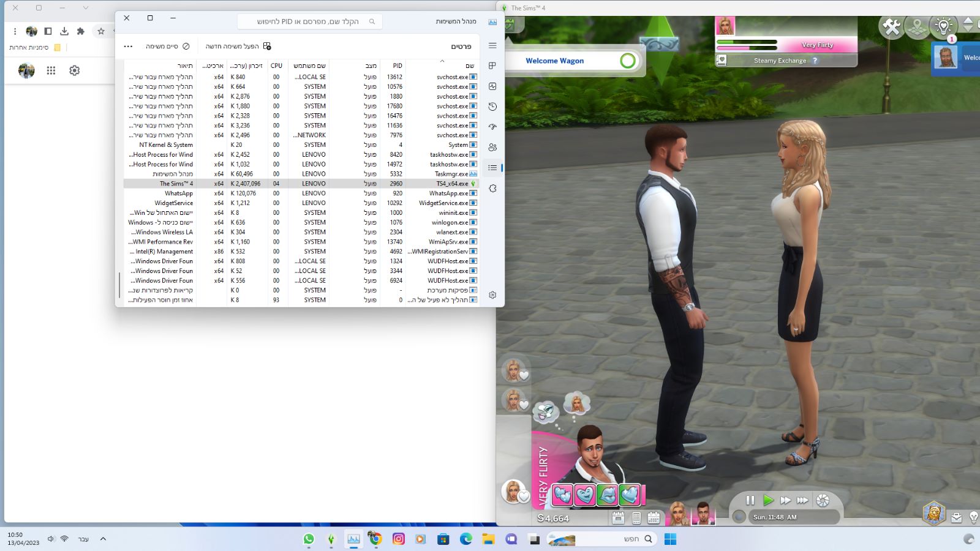Click thought bubble showing blonde woman
Viewport: 980px width, 551px height.
click(x=576, y=403)
